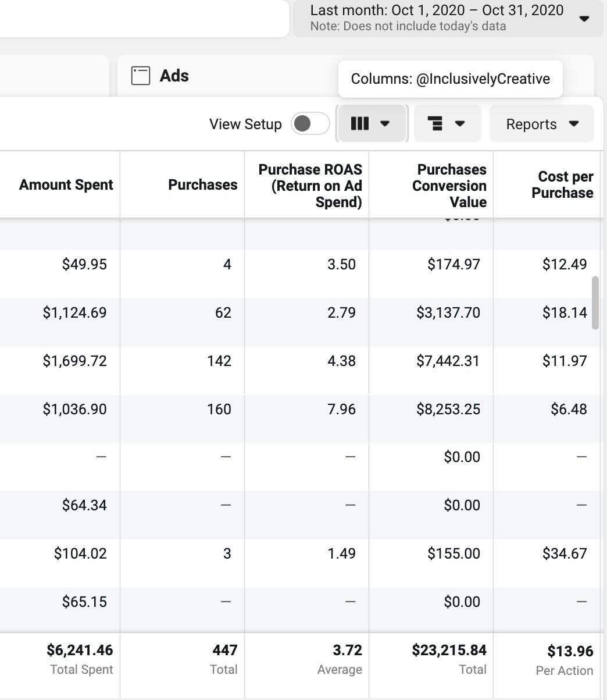Click the Cost per Purchase header

562,185
